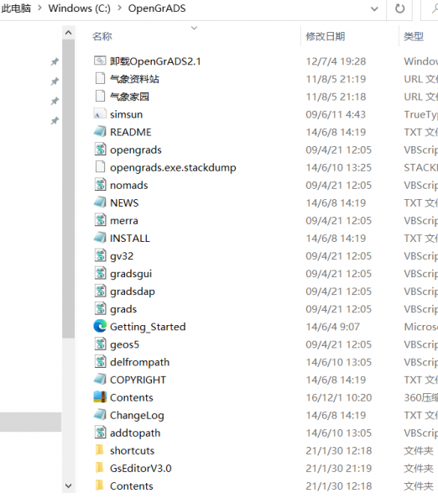Select the opengrads VBScript file icon

tap(100, 150)
